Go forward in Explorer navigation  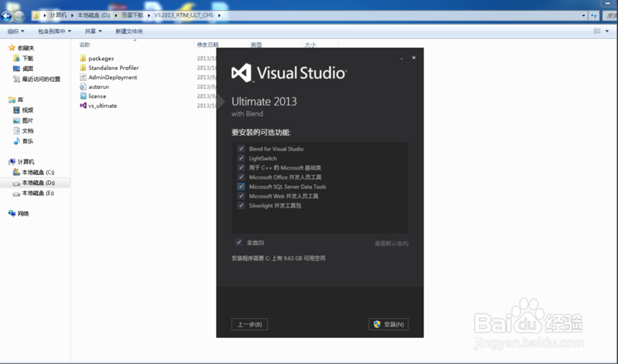(19, 15)
